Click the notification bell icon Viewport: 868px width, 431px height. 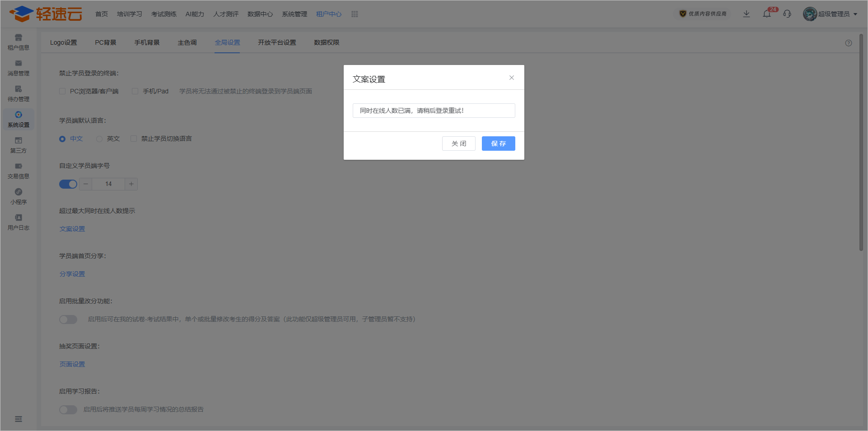click(x=767, y=14)
